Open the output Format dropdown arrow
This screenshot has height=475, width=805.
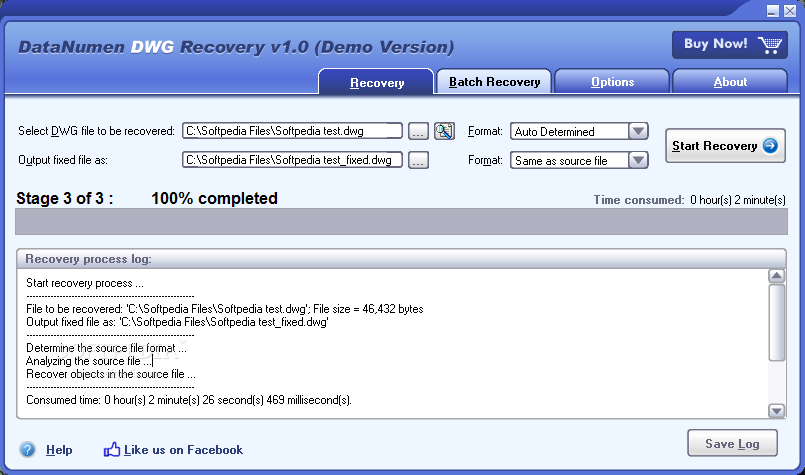(638, 160)
